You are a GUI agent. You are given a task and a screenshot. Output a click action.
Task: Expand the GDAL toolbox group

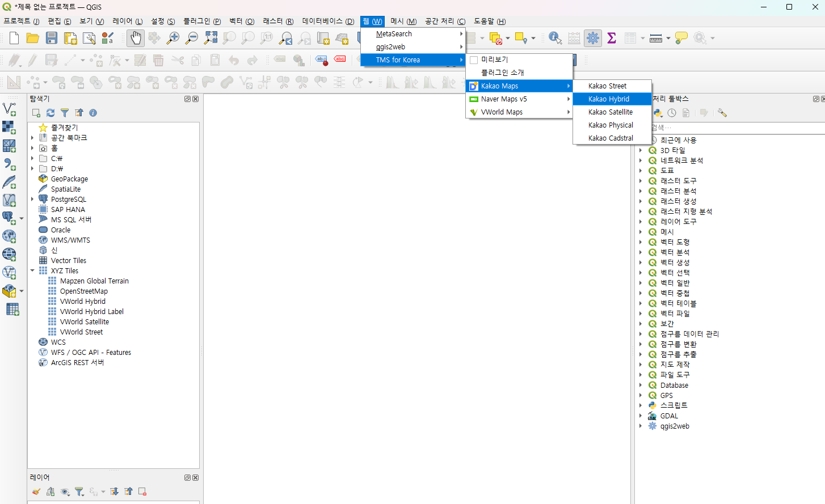641,416
